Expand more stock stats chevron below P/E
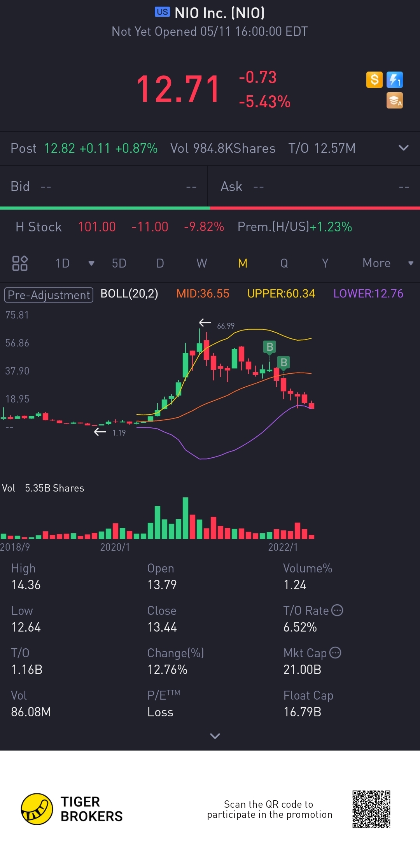Viewport: 420px width, 868px height. [215, 736]
